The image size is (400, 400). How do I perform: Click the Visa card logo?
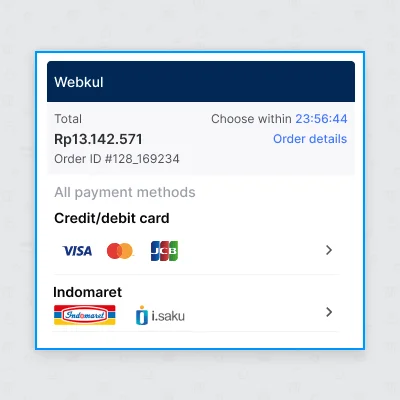point(77,251)
